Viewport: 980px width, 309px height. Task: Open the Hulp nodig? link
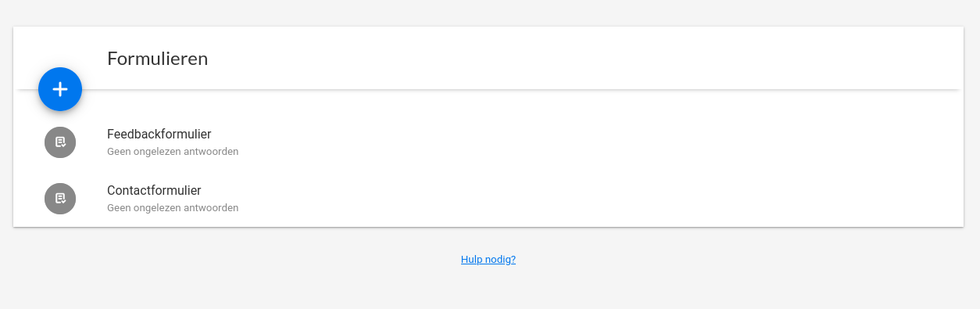[488, 260]
